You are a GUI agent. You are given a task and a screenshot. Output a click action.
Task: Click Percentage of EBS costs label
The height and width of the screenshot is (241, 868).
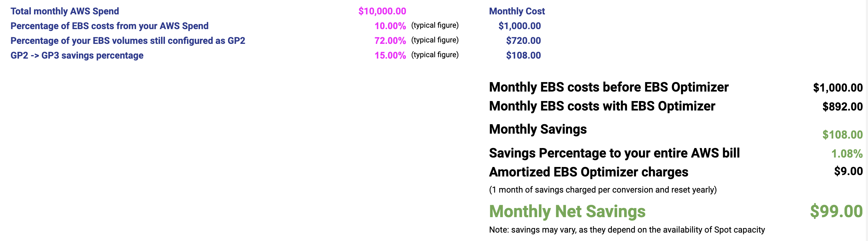(x=109, y=26)
